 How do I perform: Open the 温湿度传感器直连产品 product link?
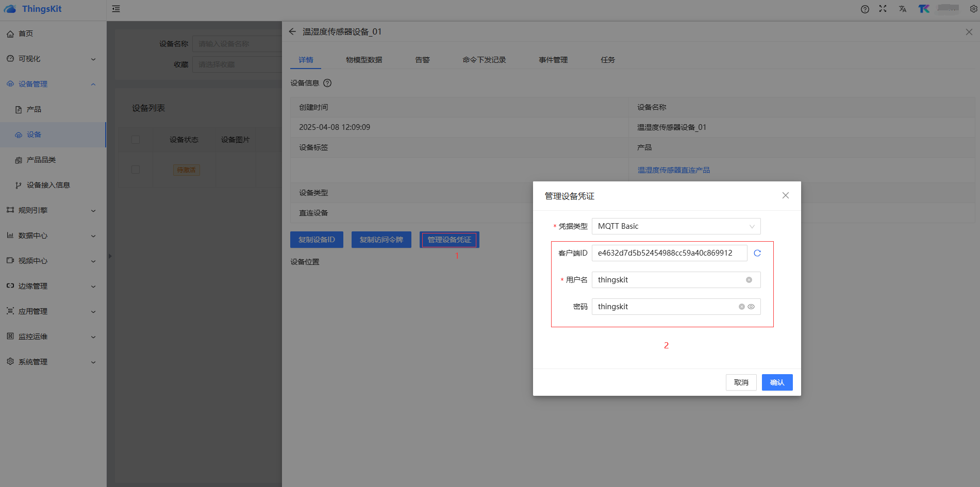673,170
